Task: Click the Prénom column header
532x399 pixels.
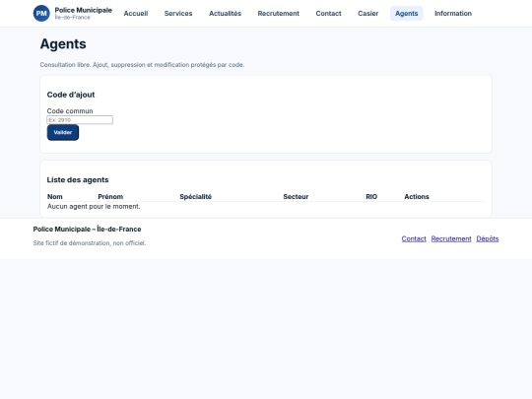Action: 110,197
